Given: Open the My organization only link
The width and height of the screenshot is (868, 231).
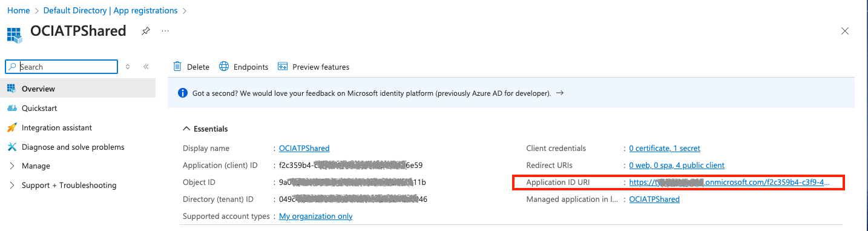Looking at the screenshot, I should click(x=315, y=216).
